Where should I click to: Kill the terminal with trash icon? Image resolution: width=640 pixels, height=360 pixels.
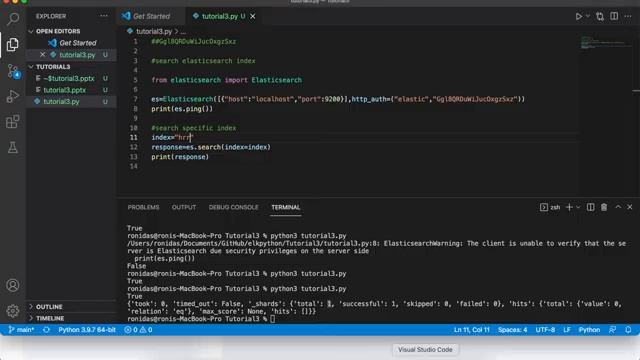point(604,207)
